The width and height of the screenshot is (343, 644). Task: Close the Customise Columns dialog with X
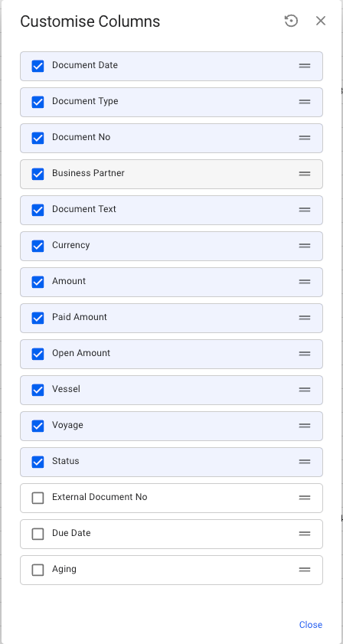point(320,21)
